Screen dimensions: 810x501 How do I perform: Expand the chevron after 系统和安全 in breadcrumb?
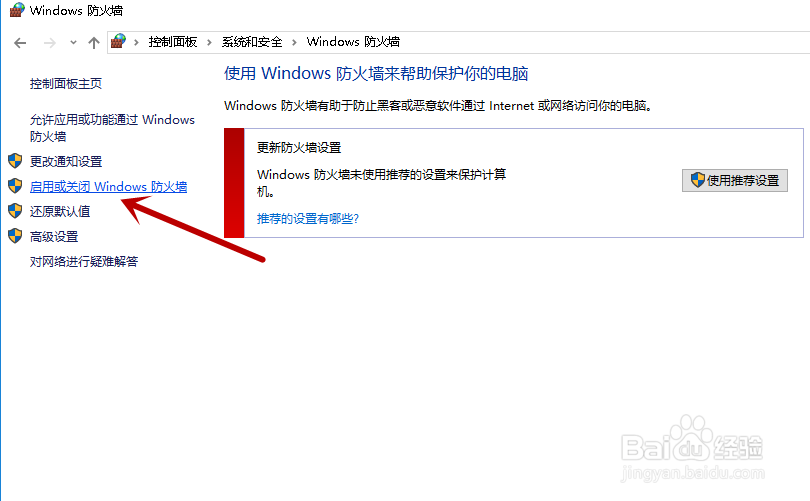[294, 42]
